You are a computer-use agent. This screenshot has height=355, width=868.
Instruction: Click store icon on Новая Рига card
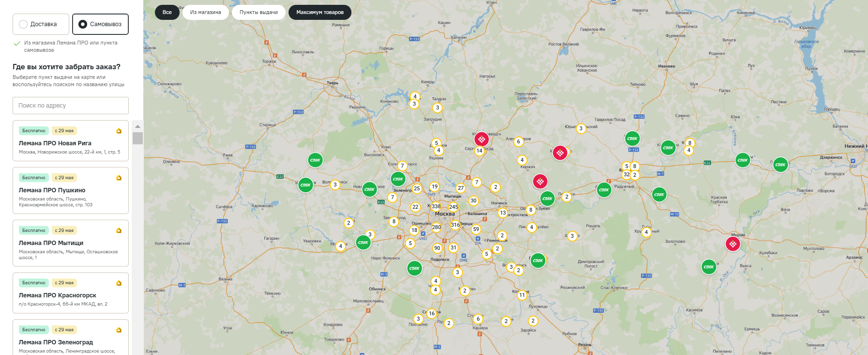119,131
